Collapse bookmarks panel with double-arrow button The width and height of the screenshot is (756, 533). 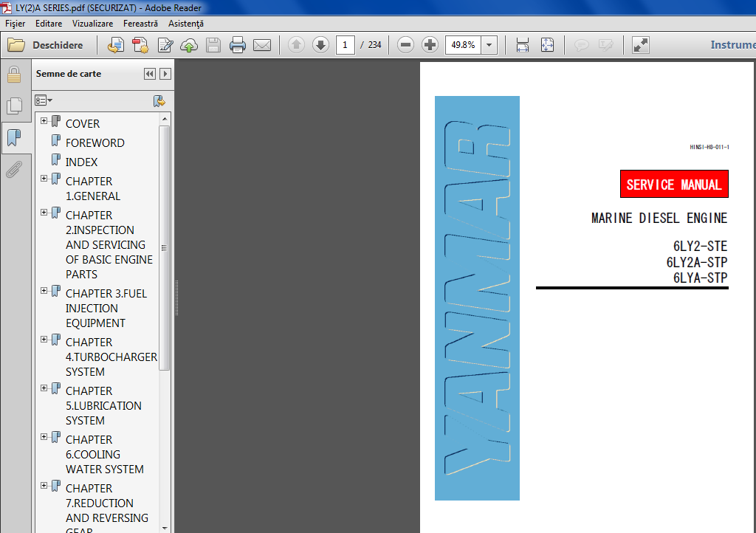coord(150,74)
